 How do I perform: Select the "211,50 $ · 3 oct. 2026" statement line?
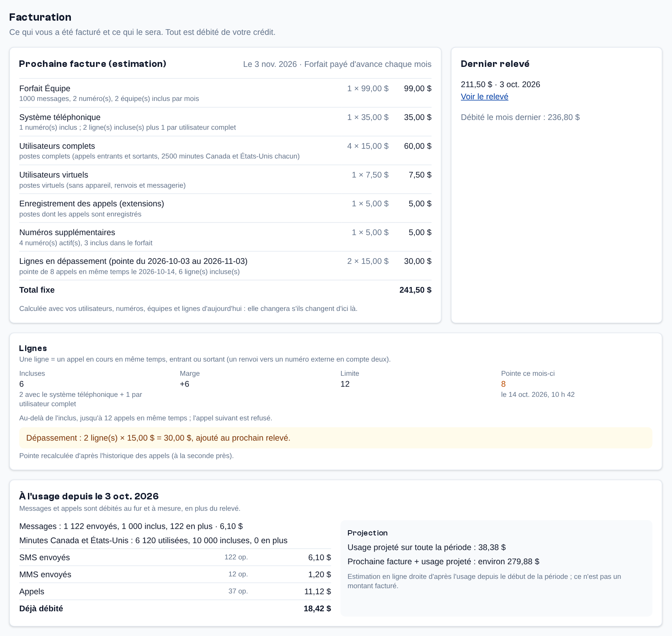coord(501,84)
